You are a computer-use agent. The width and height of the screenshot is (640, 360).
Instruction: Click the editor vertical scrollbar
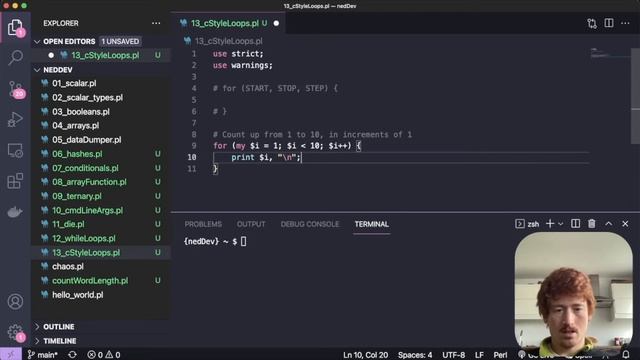coord(636,96)
